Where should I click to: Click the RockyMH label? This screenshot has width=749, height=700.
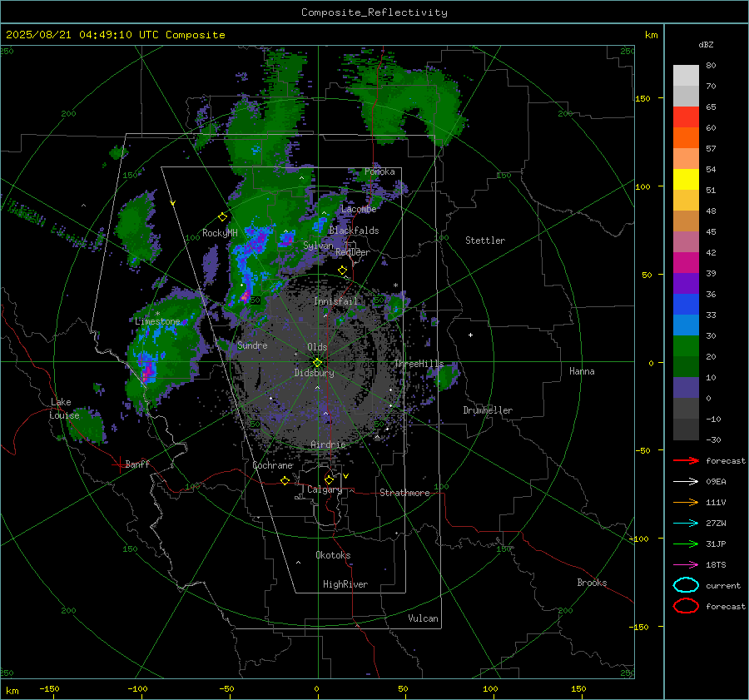[x=220, y=233]
